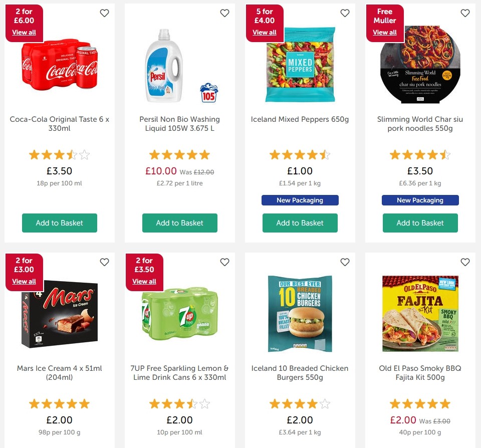Viewport: 481px width, 448px height.
Task: Click the star rating under Mars Ice Cream
Action: (x=60, y=403)
